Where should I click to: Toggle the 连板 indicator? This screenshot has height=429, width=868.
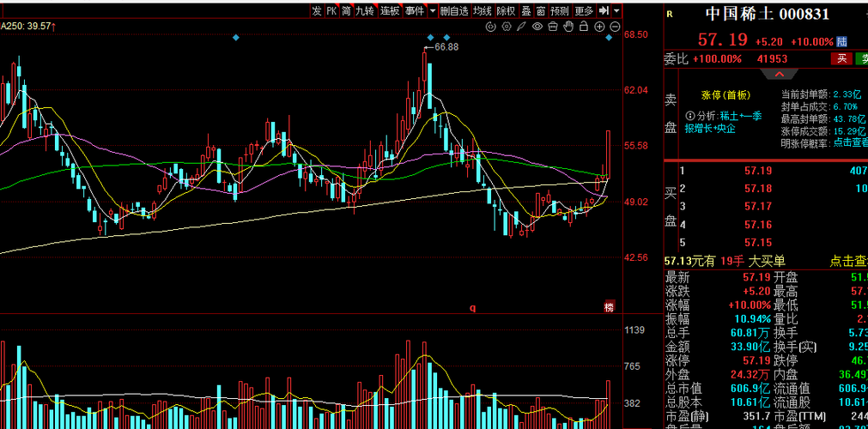click(390, 10)
